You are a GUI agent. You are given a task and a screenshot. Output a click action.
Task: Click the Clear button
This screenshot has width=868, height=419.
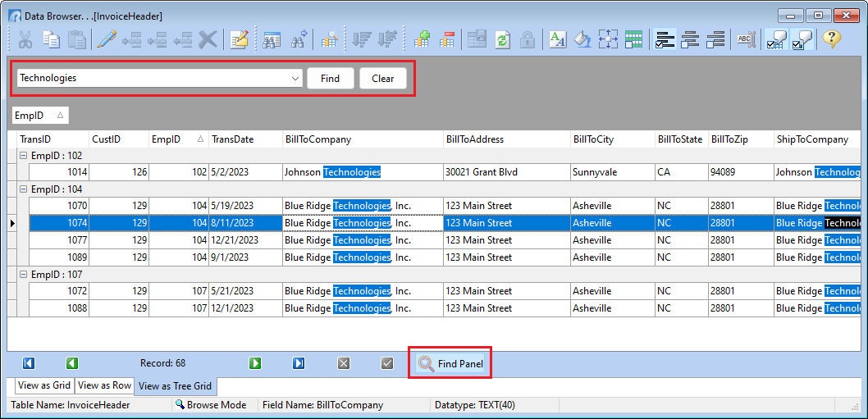click(x=383, y=79)
